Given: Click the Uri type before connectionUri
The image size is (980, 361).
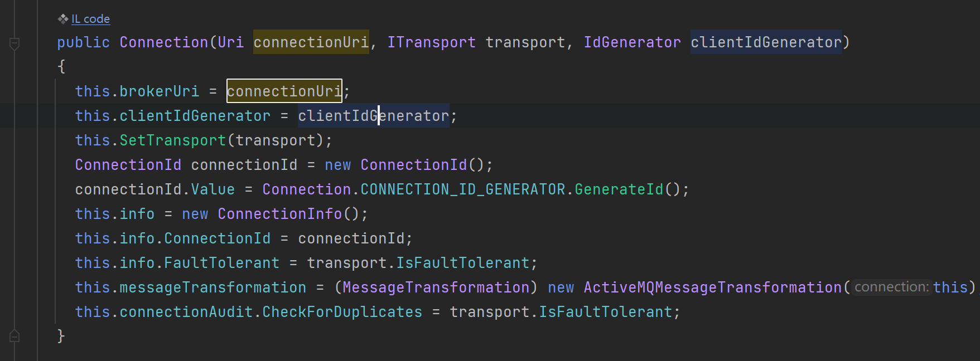Looking at the screenshot, I should tap(231, 42).
